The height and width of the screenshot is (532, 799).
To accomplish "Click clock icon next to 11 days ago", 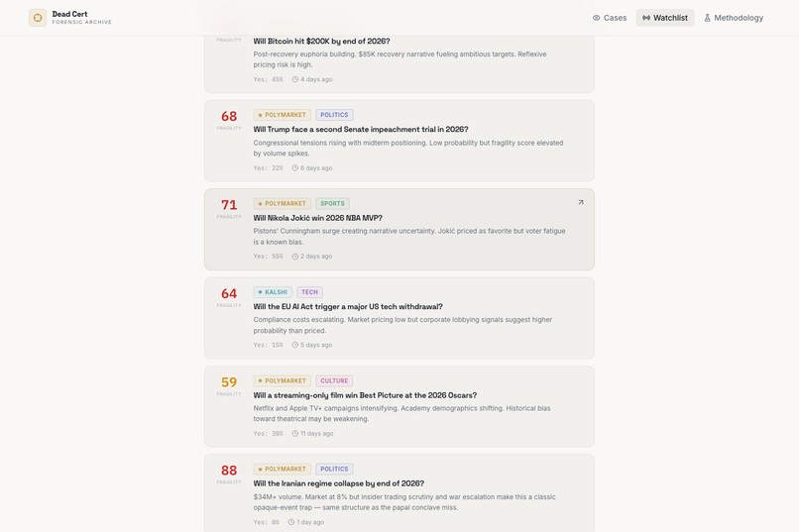I will (295, 434).
